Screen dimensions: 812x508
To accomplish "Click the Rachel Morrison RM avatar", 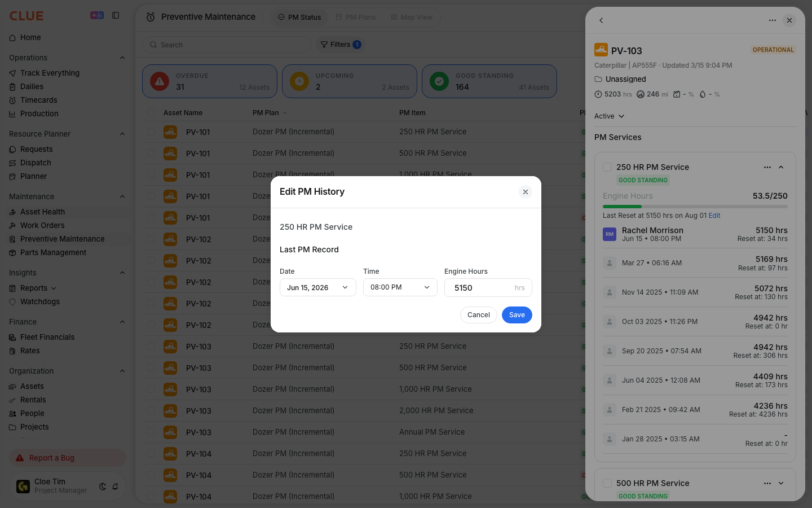I will click(610, 234).
